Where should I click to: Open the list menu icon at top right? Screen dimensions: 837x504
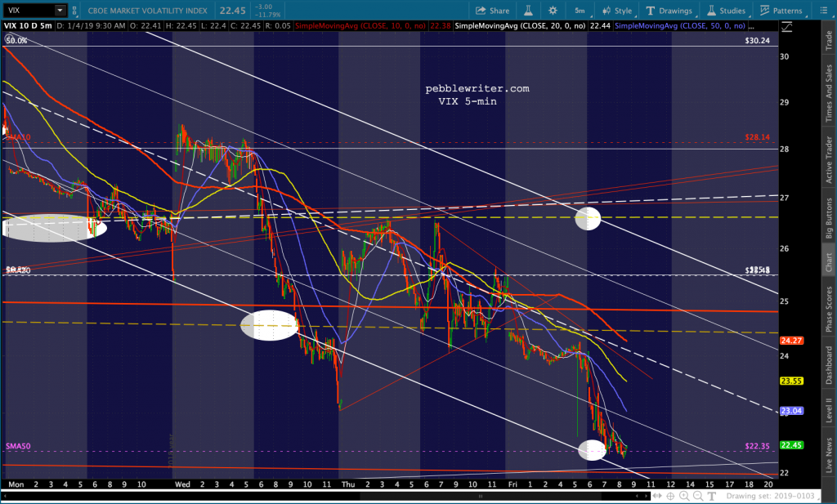(x=823, y=10)
